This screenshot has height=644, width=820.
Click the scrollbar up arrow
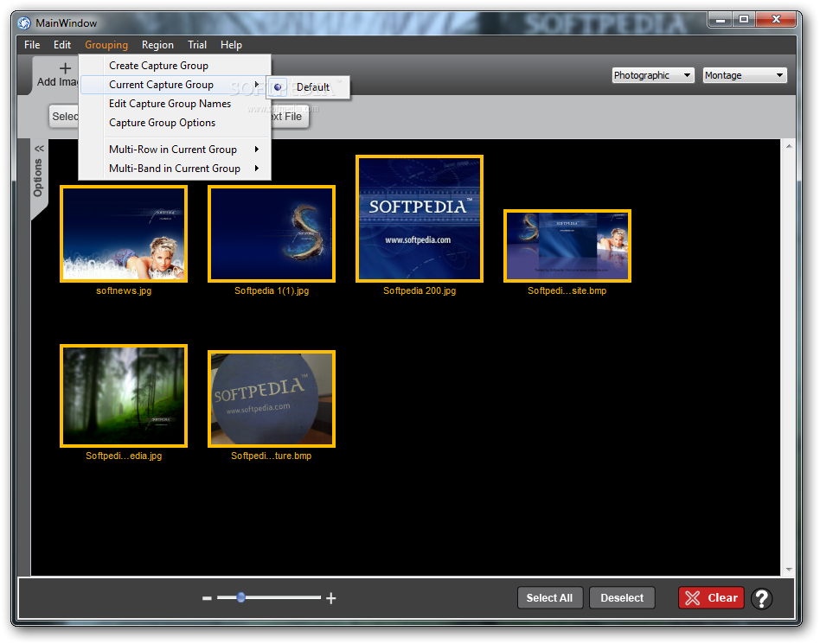point(789,146)
